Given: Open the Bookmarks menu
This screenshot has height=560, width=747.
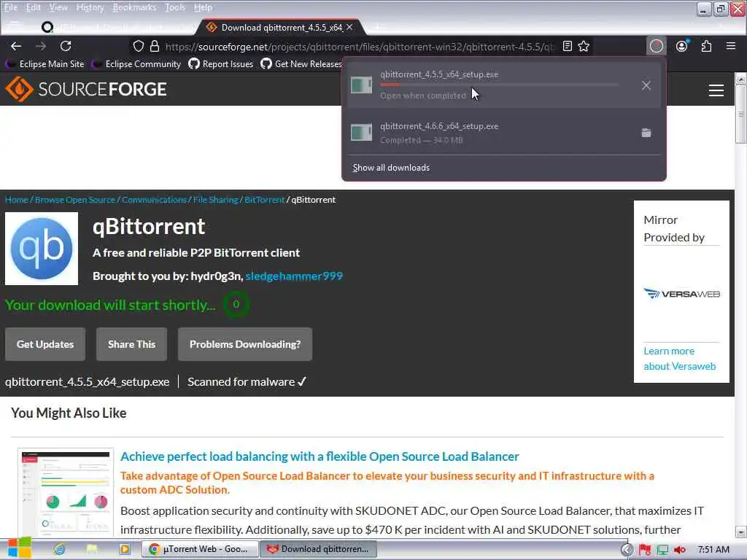Looking at the screenshot, I should (134, 7).
